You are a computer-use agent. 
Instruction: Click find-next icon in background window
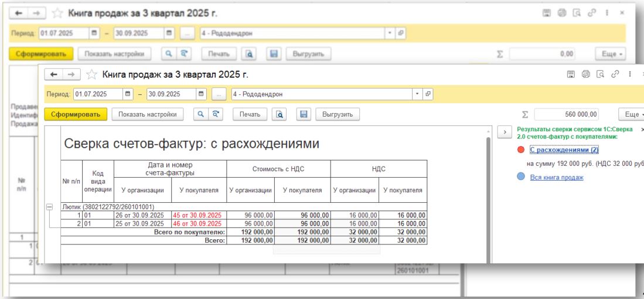click(184, 54)
